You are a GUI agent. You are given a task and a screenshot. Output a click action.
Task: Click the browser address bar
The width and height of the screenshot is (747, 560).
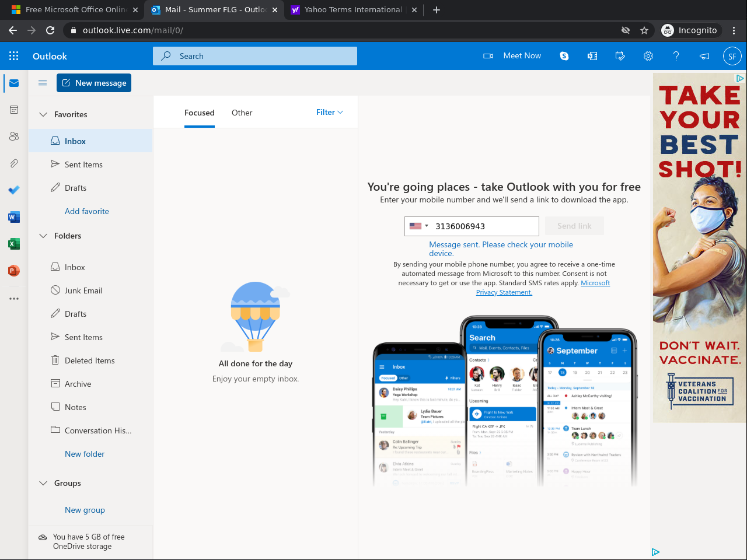pos(344,30)
